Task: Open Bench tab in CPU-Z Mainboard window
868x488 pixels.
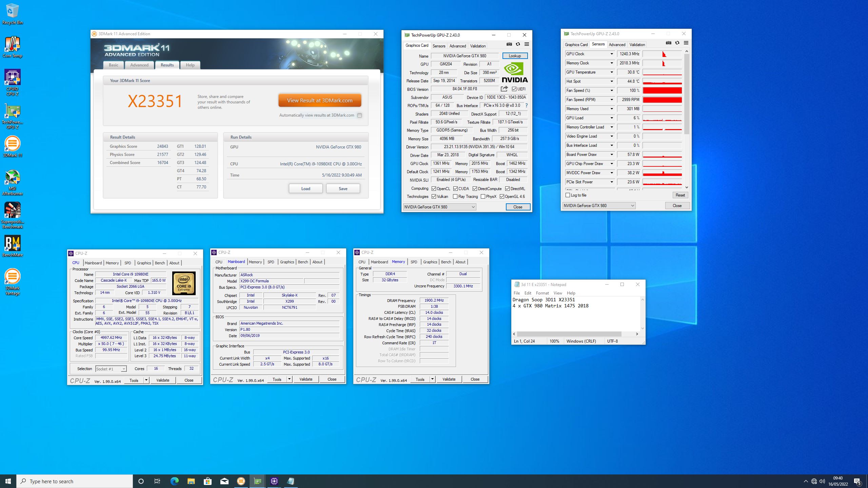Action: [303, 262]
